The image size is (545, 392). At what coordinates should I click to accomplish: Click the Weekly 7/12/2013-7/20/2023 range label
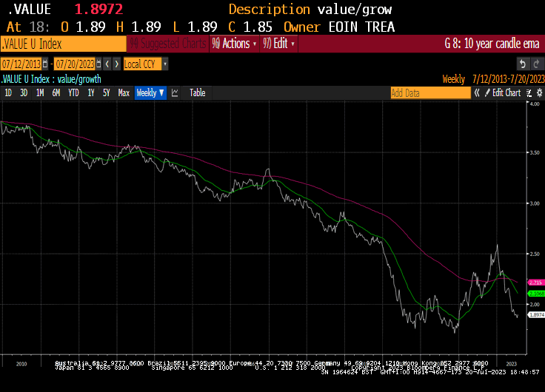[x=494, y=79]
